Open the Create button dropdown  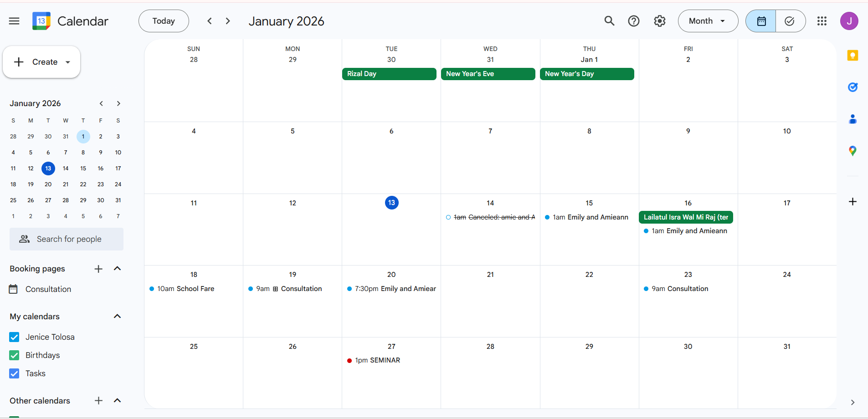click(68, 62)
